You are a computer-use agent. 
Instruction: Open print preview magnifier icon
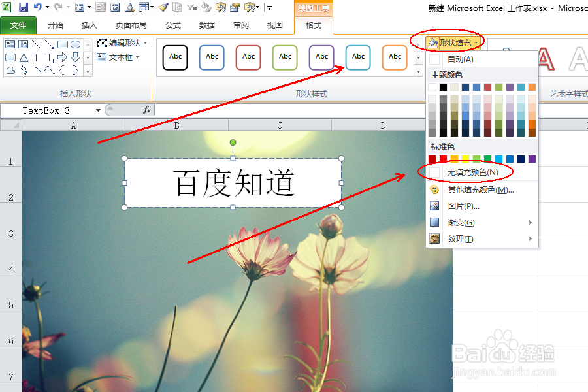129,7
